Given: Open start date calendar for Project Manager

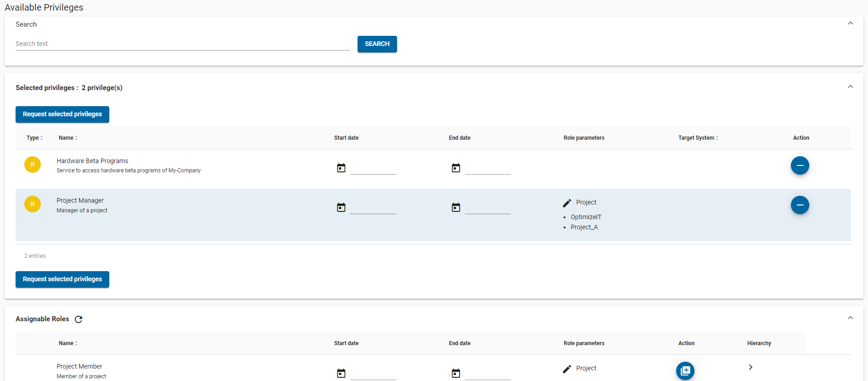Looking at the screenshot, I should click(x=341, y=207).
